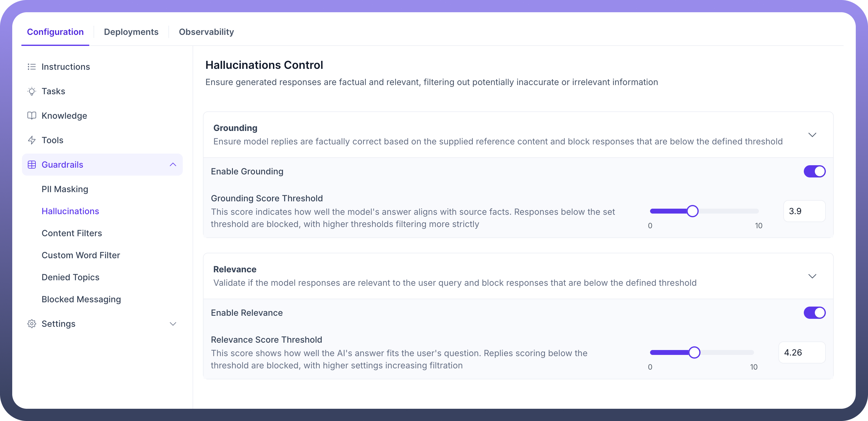This screenshot has height=421, width=868.
Task: Collapse the Guardrails sidebar section
Action: click(x=173, y=165)
